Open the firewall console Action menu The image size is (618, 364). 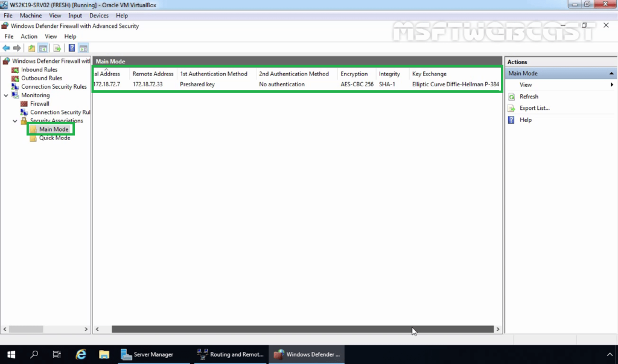click(x=29, y=36)
